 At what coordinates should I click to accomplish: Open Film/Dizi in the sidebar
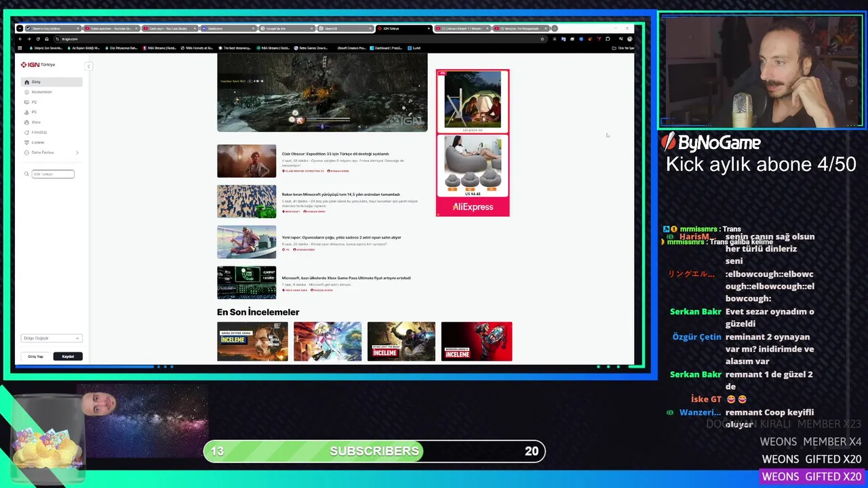pyautogui.click(x=52, y=132)
